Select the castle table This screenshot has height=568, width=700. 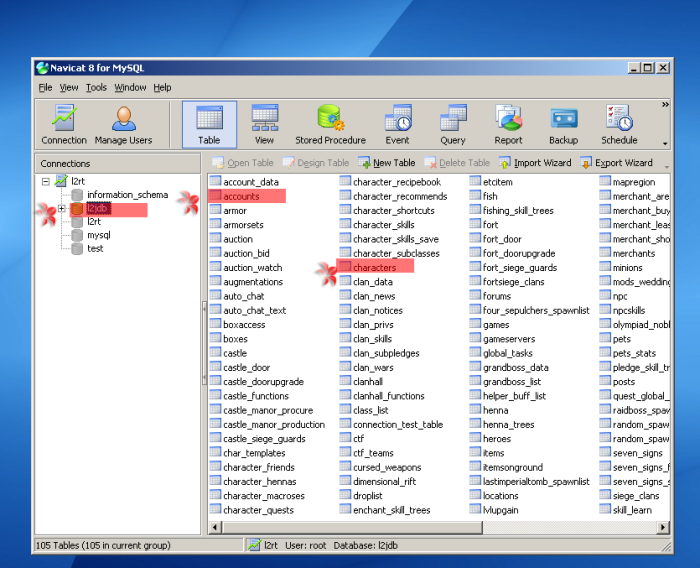(x=229, y=353)
